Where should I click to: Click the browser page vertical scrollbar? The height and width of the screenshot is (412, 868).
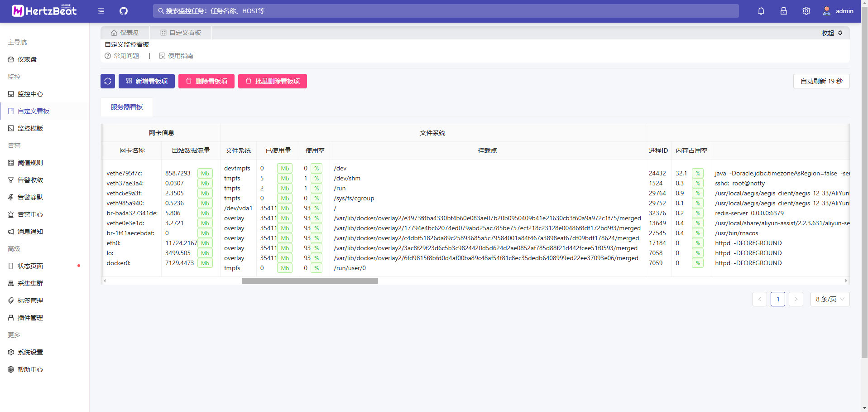(864, 181)
